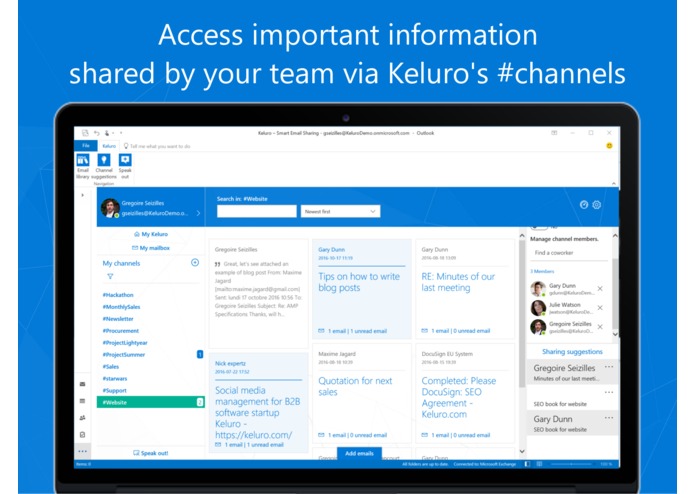Open the People navigation icon
This screenshot has width=695, height=494.
(82, 418)
